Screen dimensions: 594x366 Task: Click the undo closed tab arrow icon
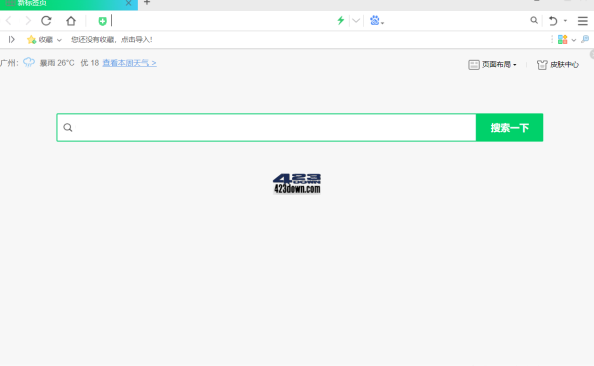click(553, 21)
